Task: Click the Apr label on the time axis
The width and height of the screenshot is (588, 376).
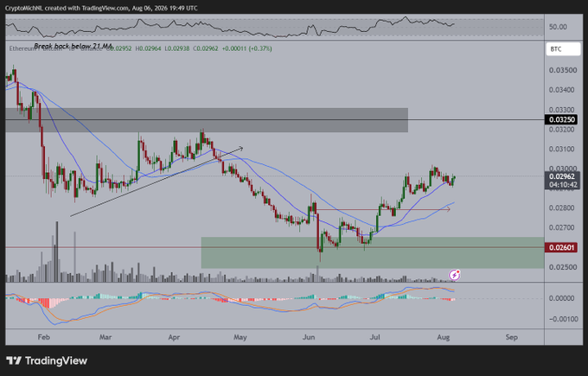Action: tap(174, 337)
